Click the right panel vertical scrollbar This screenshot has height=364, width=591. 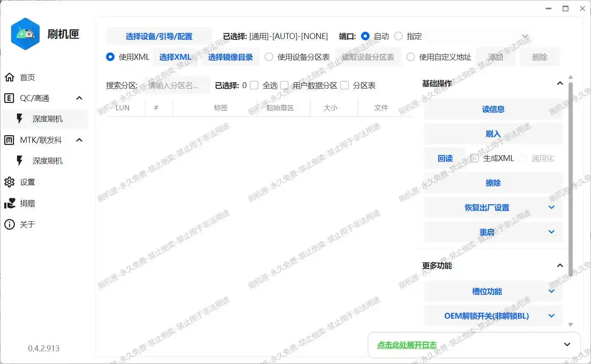pos(571,178)
